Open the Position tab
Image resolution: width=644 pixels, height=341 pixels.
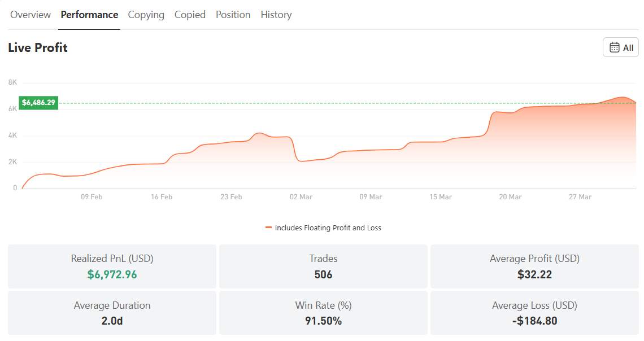coord(233,15)
